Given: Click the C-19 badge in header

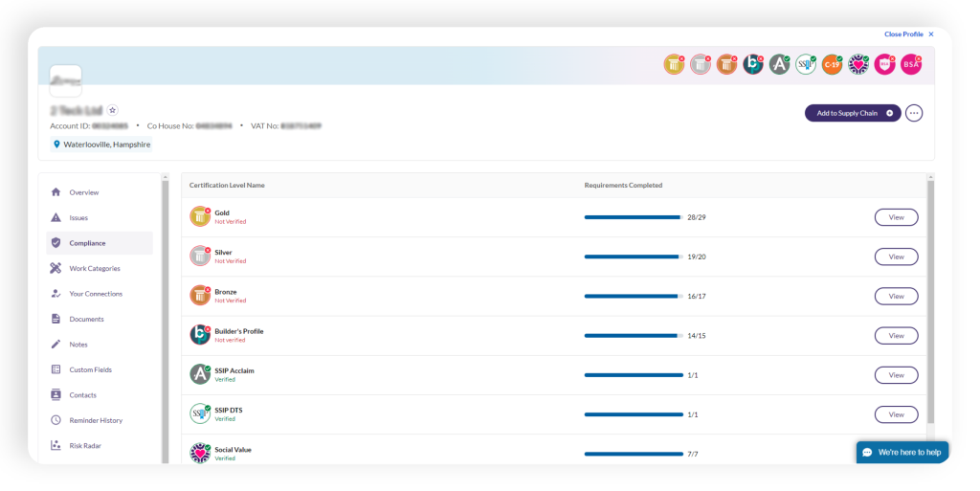Looking at the screenshot, I should point(832,64).
